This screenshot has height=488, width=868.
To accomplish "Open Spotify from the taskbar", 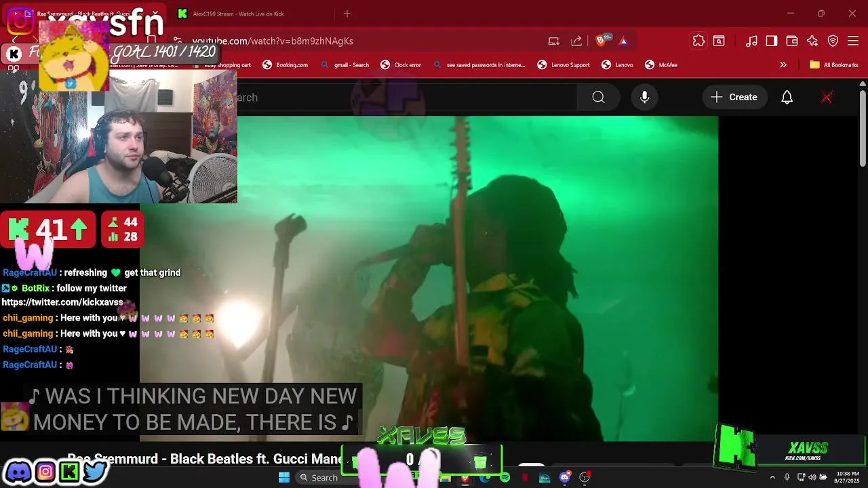I will (505, 478).
